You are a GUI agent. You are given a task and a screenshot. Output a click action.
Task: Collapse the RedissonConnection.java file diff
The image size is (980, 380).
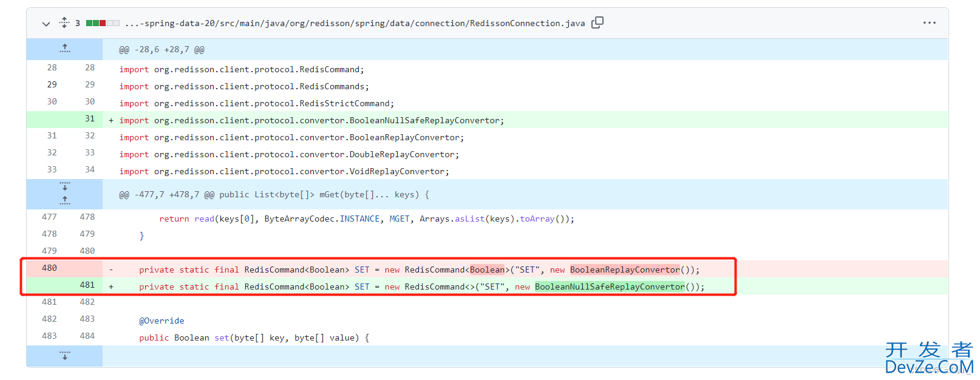(46, 24)
